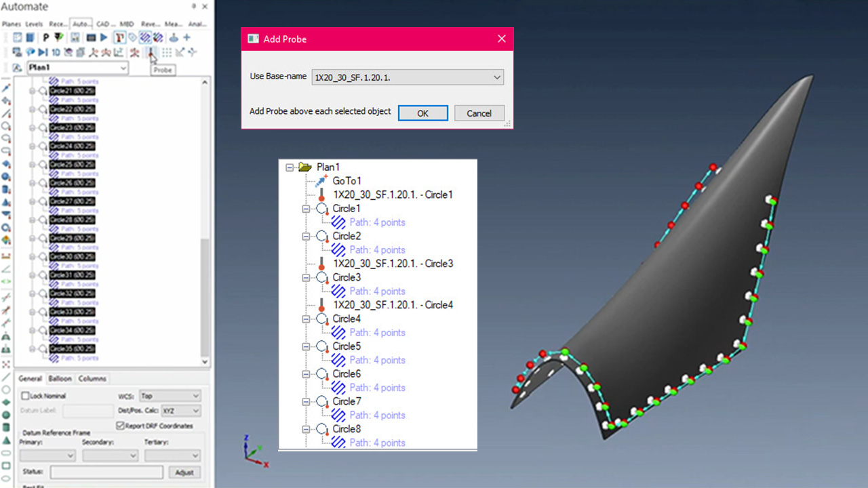Click the step-forward arrow icon
This screenshot has width=868, height=488.
[x=43, y=52]
